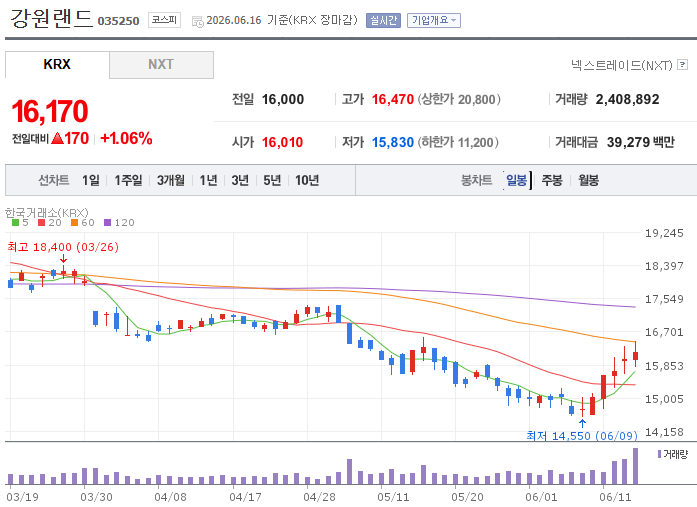
Task: Click the calendar icon beside the date
Action: tap(197, 21)
